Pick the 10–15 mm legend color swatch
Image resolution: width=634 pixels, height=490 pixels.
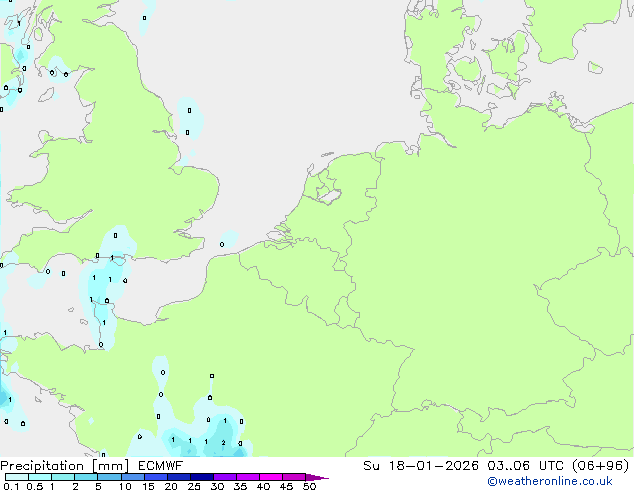point(133,477)
